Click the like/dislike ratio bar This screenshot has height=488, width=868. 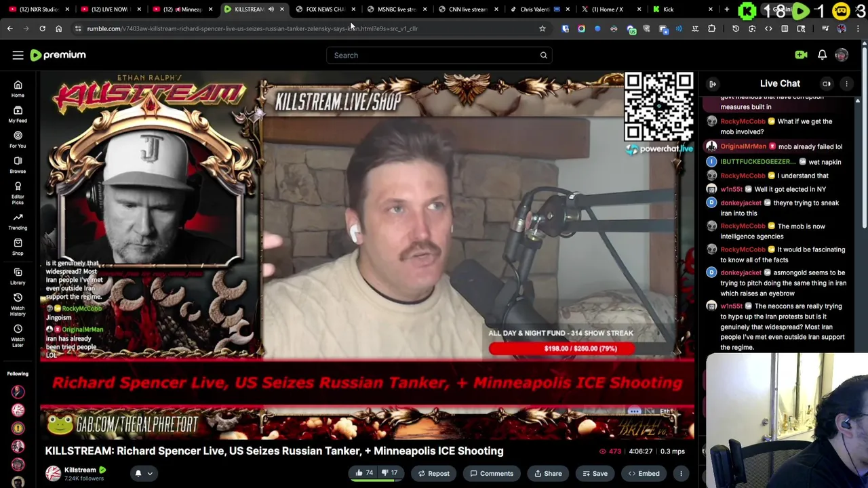[x=376, y=481]
